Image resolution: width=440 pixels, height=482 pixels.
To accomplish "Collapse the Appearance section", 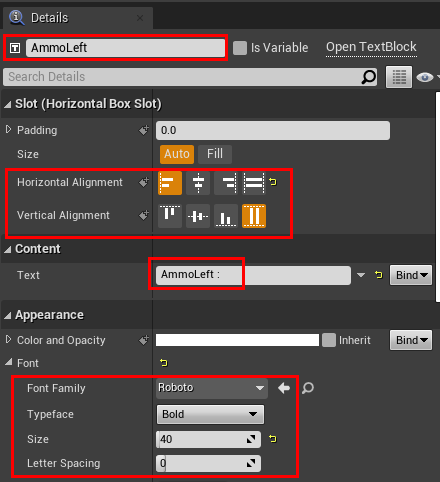I will [x=8, y=315].
